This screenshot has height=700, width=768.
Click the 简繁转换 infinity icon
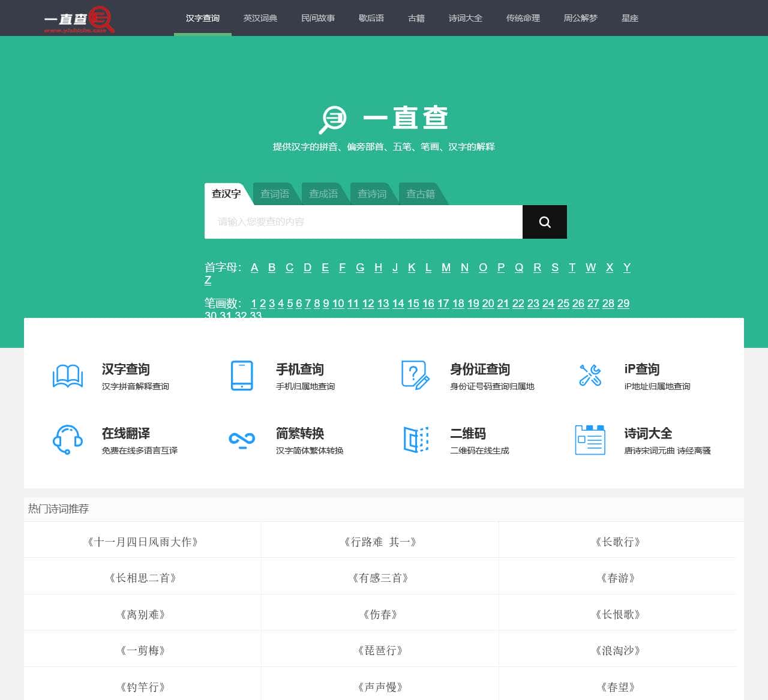tap(241, 441)
